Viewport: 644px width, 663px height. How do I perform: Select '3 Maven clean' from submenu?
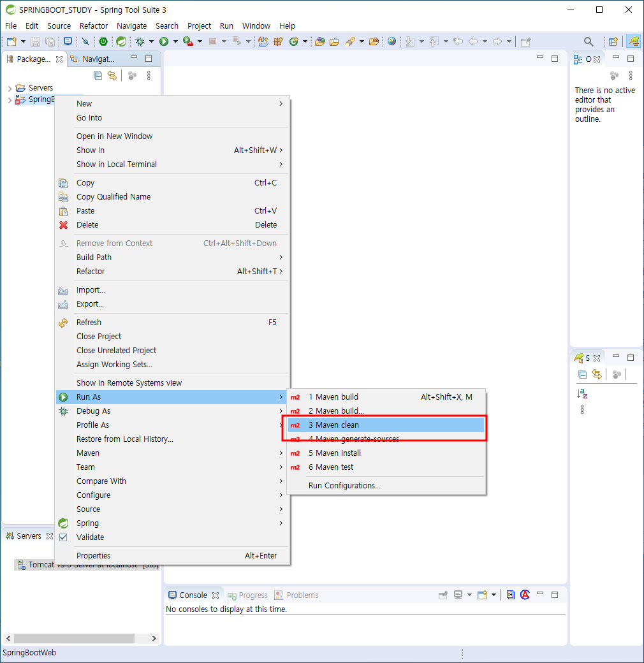click(x=386, y=425)
